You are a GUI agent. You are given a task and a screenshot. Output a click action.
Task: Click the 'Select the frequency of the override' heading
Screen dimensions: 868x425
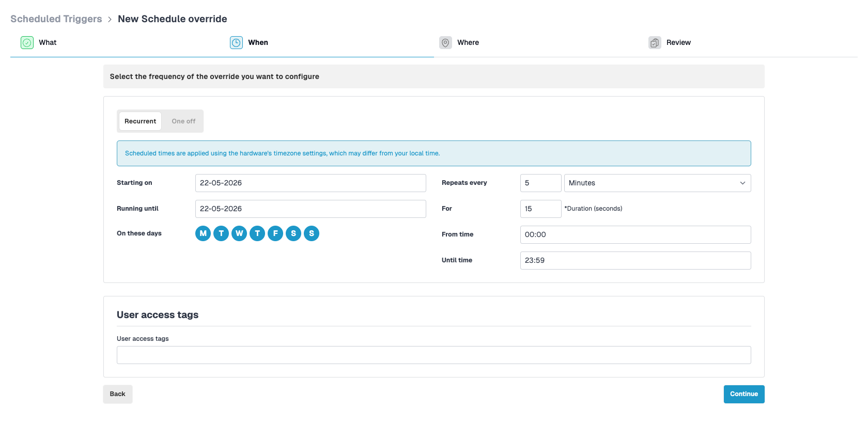click(214, 76)
